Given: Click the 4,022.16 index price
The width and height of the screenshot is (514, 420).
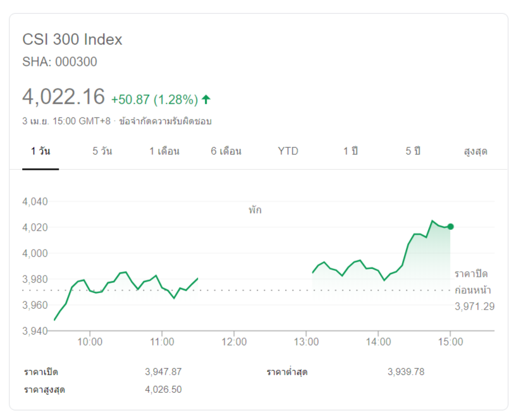Looking at the screenshot, I should pos(63,97).
